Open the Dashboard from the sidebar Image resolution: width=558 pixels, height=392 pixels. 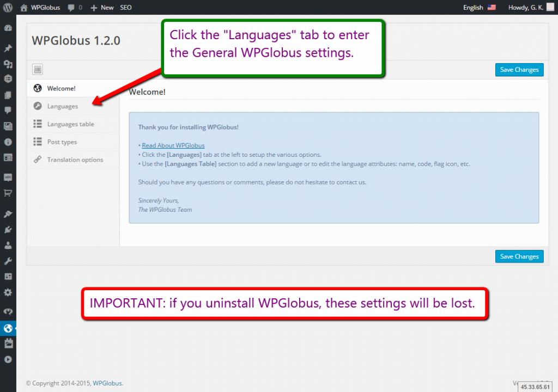[x=8, y=28]
